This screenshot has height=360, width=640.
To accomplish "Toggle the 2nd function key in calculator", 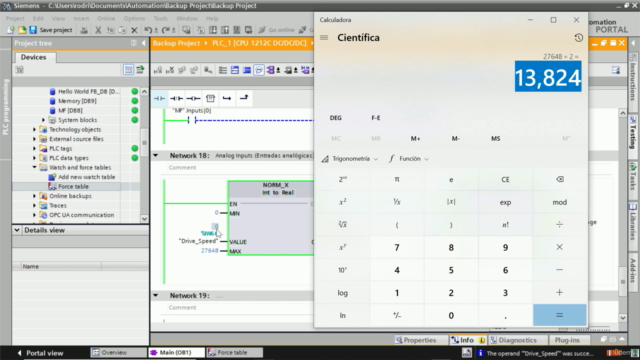I will tap(342, 179).
